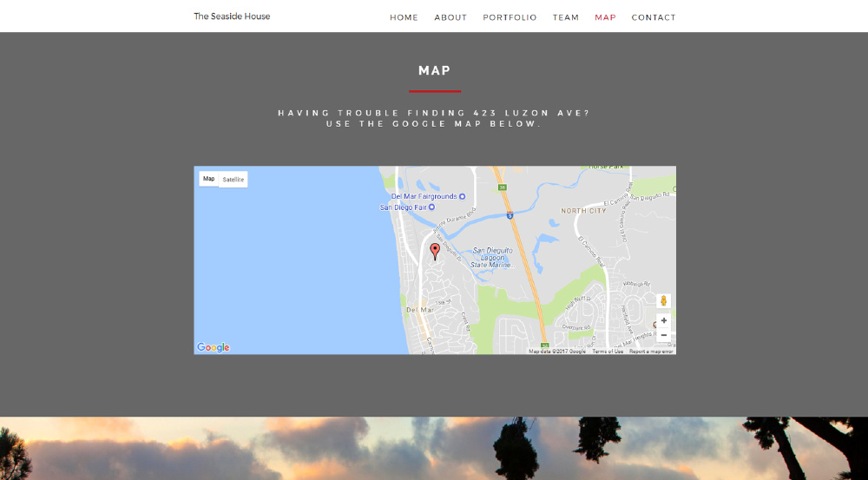Navigate to the Team section
The image size is (868, 480).
[566, 17]
